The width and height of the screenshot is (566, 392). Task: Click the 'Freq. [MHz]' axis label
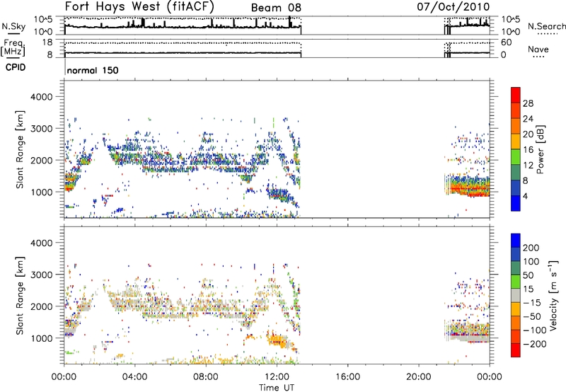(13, 47)
